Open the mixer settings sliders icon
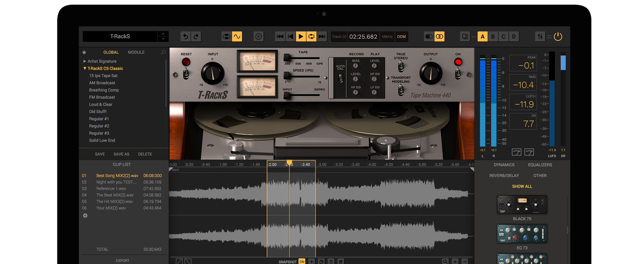The image size is (644, 264). coord(540,37)
